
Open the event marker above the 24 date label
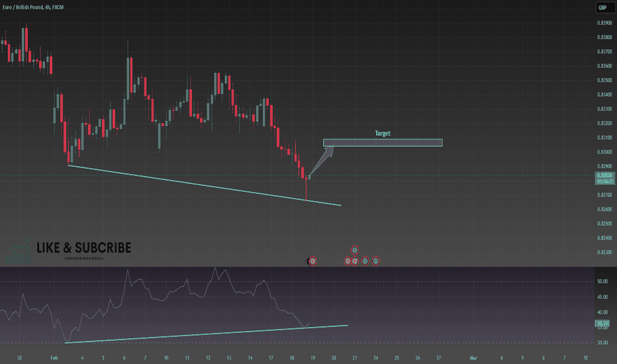(x=376, y=261)
